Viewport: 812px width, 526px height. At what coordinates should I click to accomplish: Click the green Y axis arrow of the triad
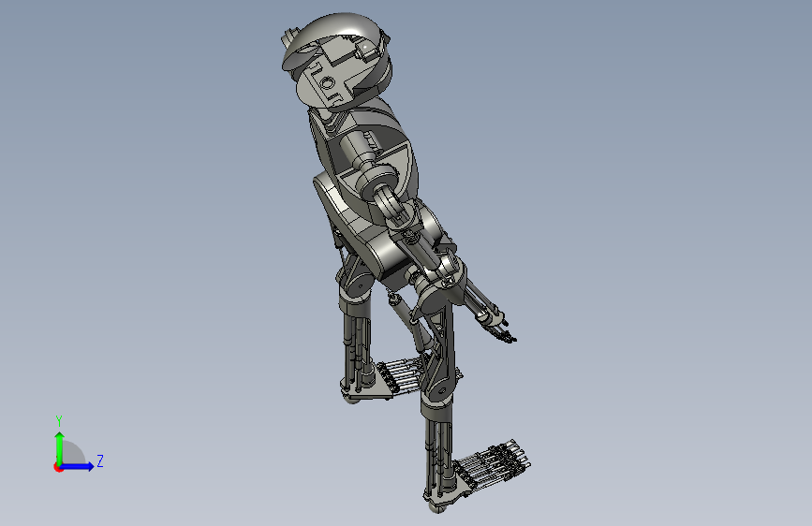(60, 448)
